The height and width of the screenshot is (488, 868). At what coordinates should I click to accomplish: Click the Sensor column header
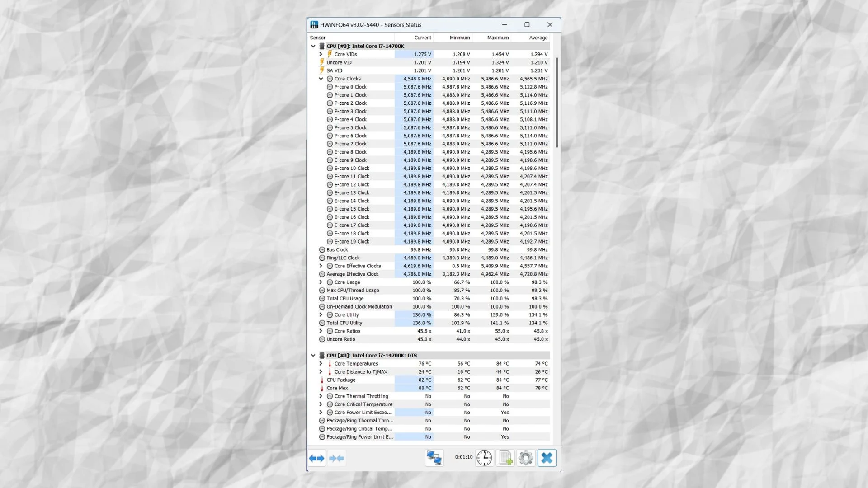pos(351,38)
